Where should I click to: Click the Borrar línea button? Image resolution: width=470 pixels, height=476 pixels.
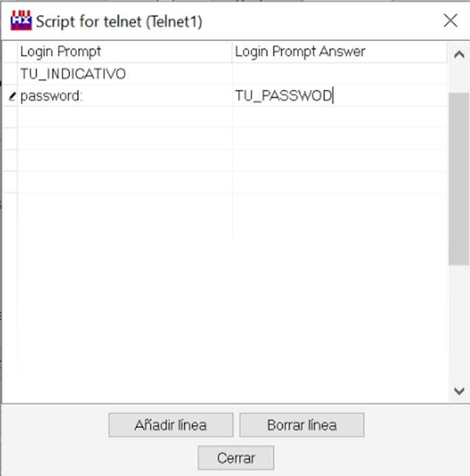[x=302, y=424]
